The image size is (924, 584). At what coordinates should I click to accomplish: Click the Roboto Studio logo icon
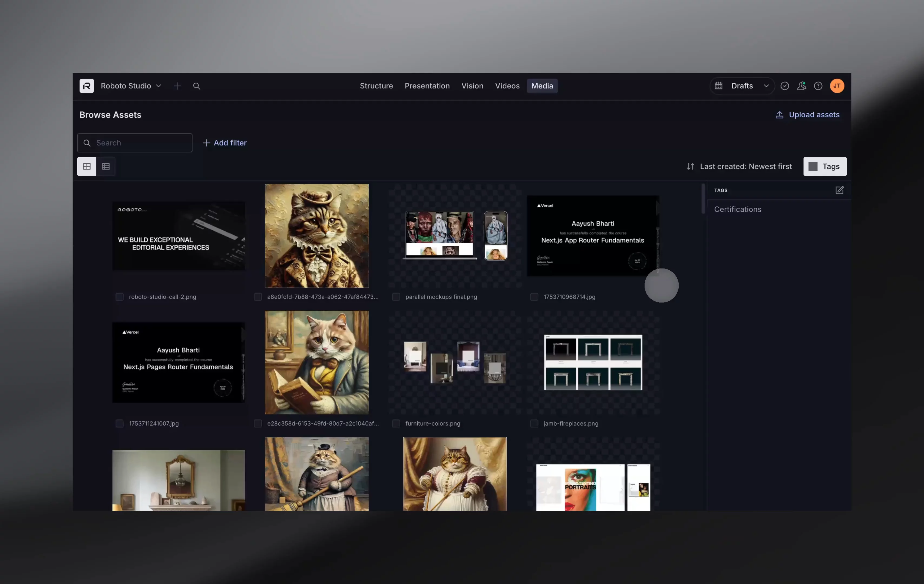click(x=87, y=86)
